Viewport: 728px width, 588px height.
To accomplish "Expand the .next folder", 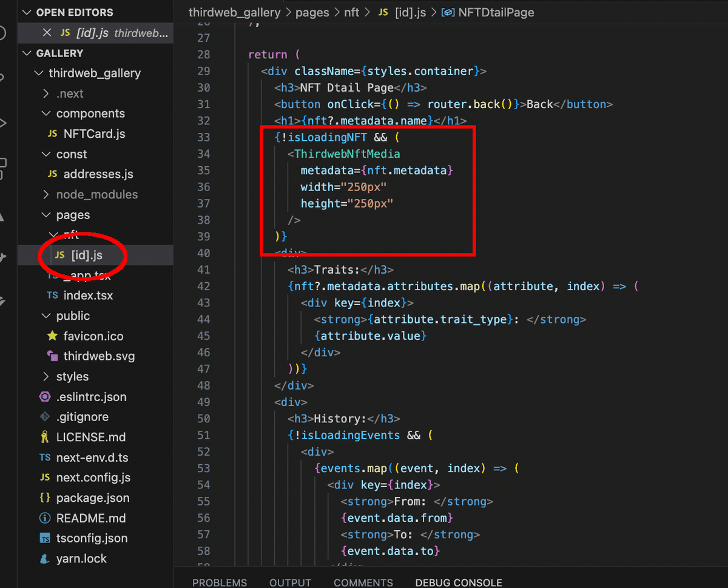I will [x=46, y=93].
